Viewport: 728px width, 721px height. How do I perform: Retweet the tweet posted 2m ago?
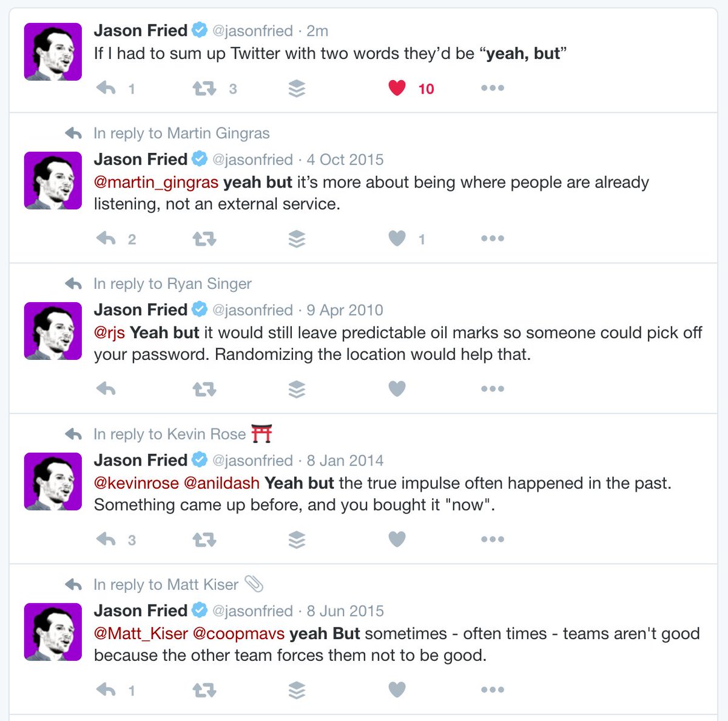click(204, 89)
